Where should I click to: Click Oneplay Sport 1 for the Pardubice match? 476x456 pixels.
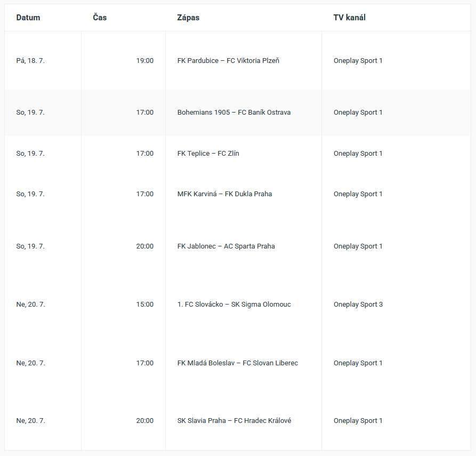coord(358,61)
